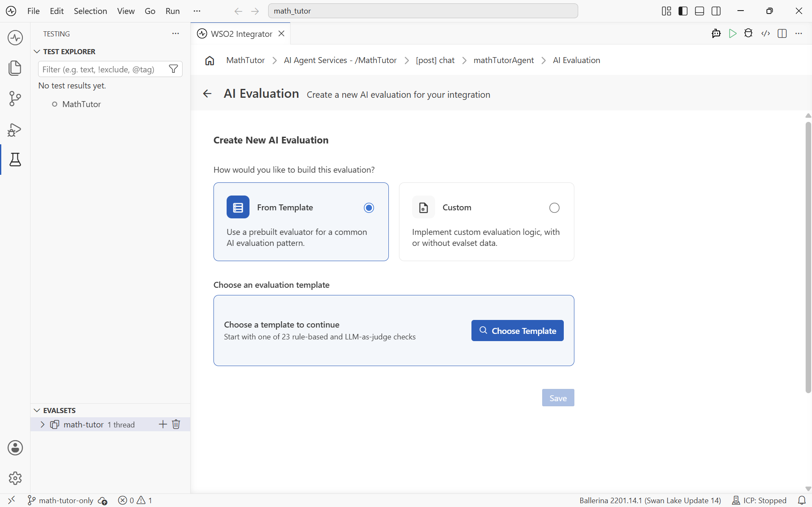Open the overflow menu ellipsis in menu bar
This screenshot has height=507, width=812.
tap(197, 11)
